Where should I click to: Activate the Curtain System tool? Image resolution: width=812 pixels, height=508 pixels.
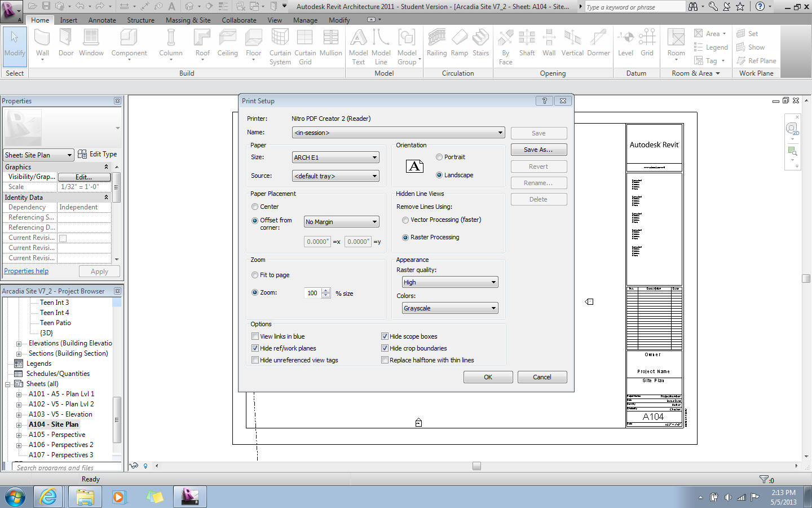[x=280, y=46]
